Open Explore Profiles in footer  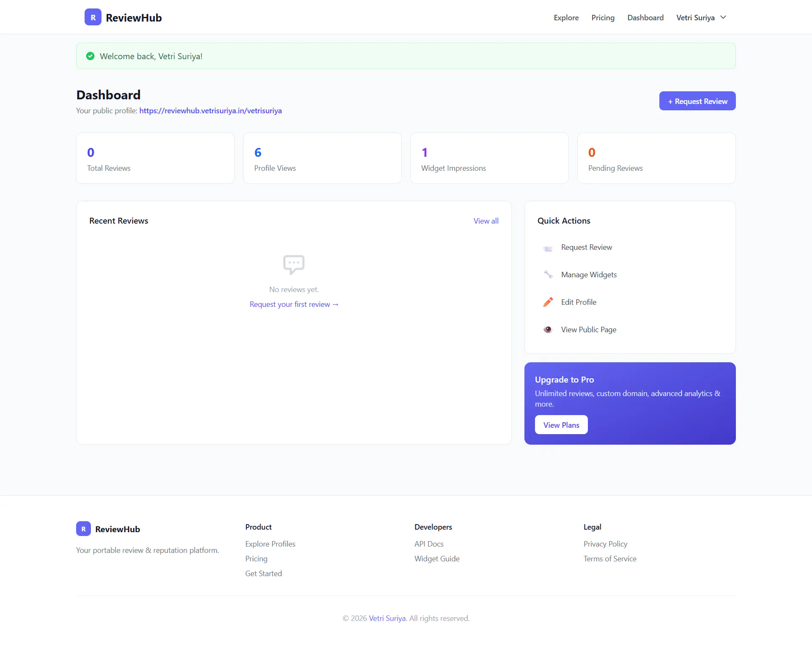pyautogui.click(x=270, y=544)
